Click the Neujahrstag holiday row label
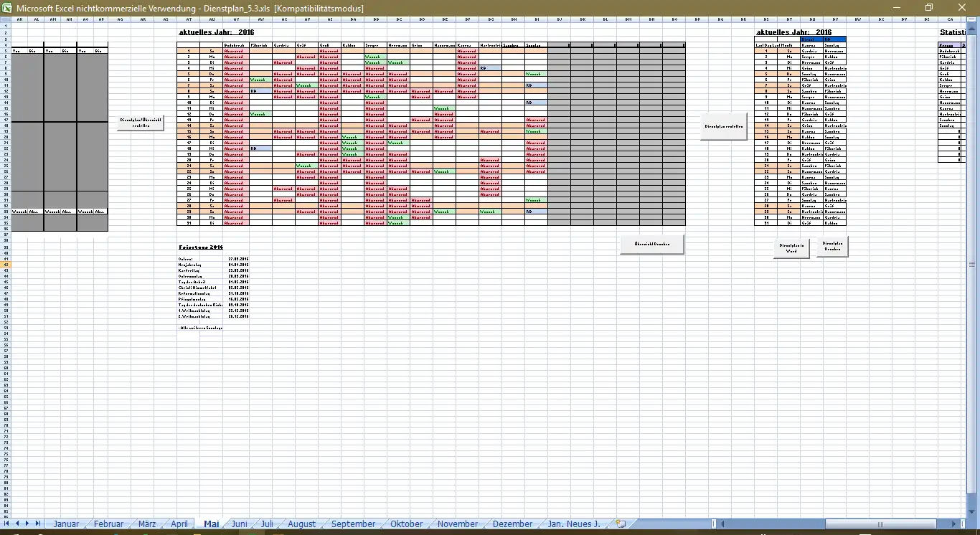 pyautogui.click(x=189, y=265)
